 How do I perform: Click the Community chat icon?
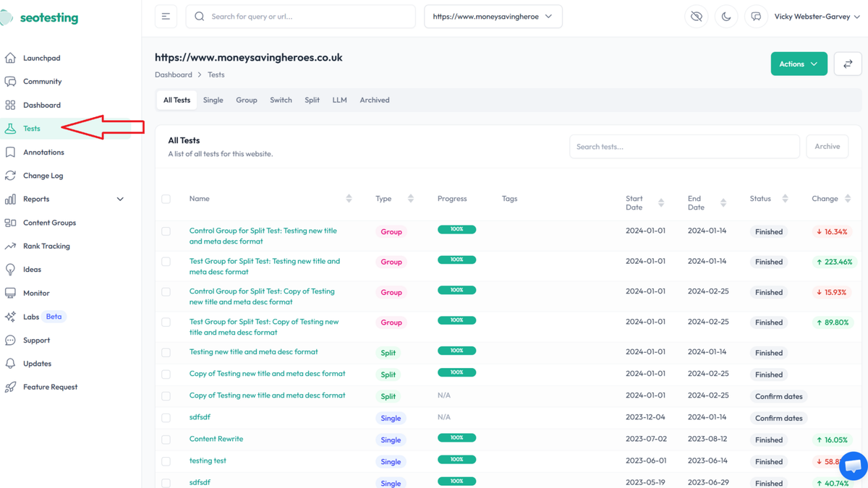point(10,82)
